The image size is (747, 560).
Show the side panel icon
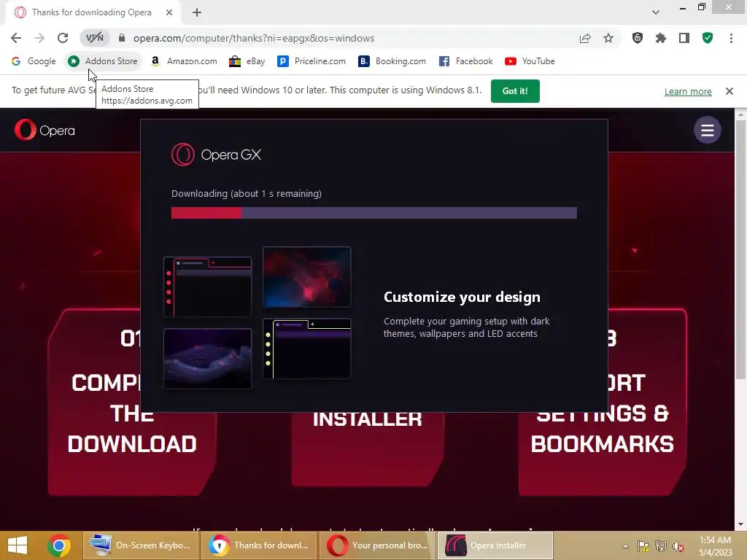(684, 38)
